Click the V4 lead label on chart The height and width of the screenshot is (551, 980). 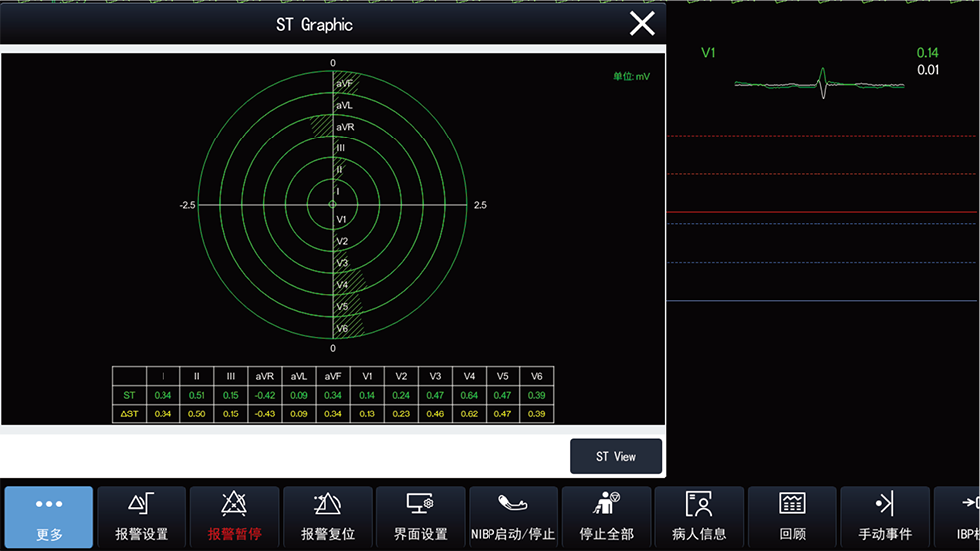point(342,285)
